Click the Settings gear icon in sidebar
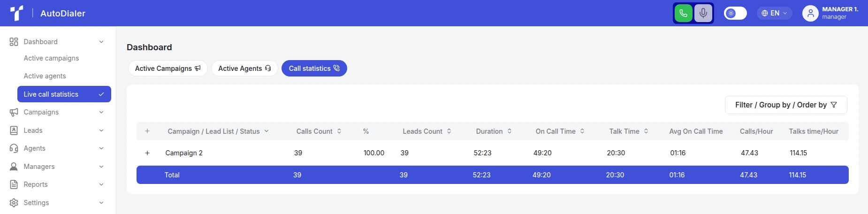This screenshot has height=214, width=868. [x=14, y=203]
